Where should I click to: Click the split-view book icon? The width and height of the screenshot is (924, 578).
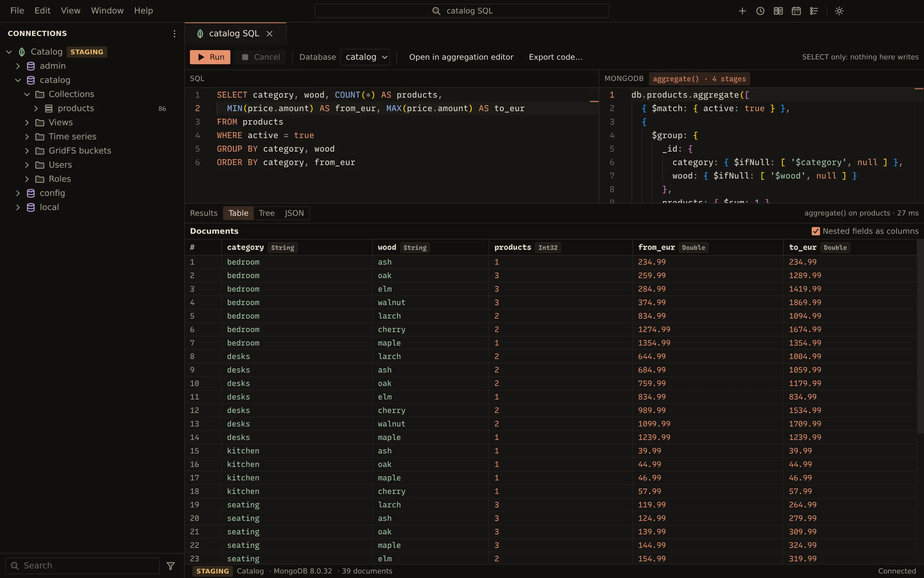[x=778, y=11]
